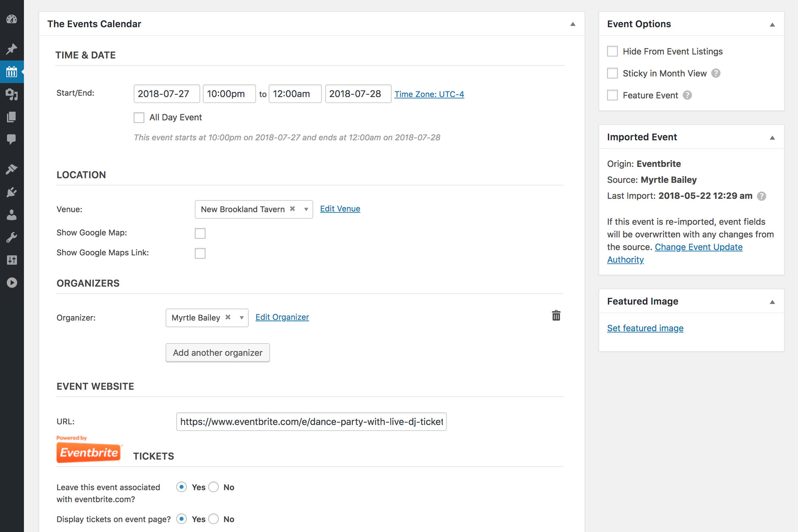The width and height of the screenshot is (798, 532).
Task: Check Hide From Event Listings
Action: click(x=612, y=51)
